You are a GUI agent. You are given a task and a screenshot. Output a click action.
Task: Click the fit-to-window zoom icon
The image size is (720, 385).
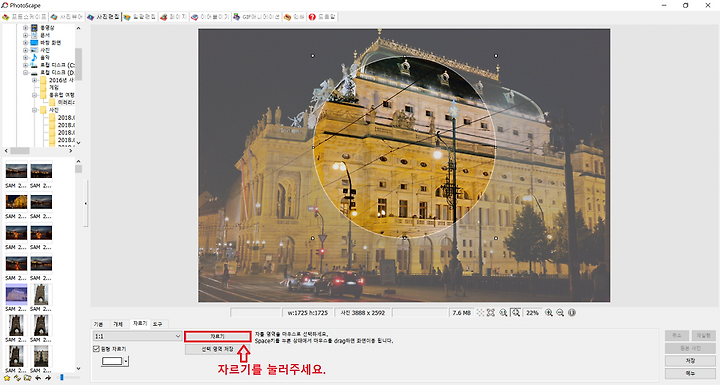(516, 312)
